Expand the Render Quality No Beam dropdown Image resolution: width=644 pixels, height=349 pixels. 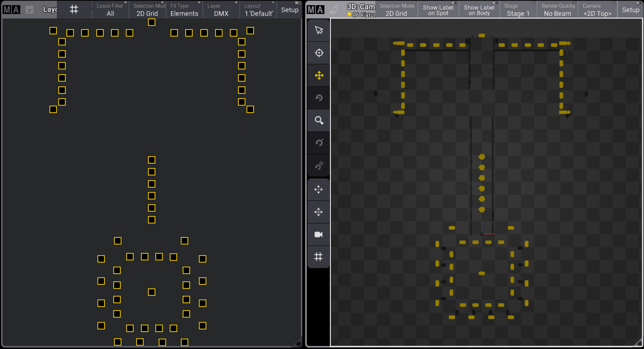click(557, 10)
